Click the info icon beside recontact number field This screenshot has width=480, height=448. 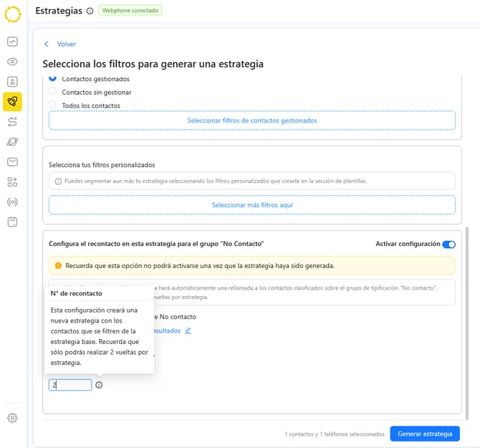coord(99,385)
